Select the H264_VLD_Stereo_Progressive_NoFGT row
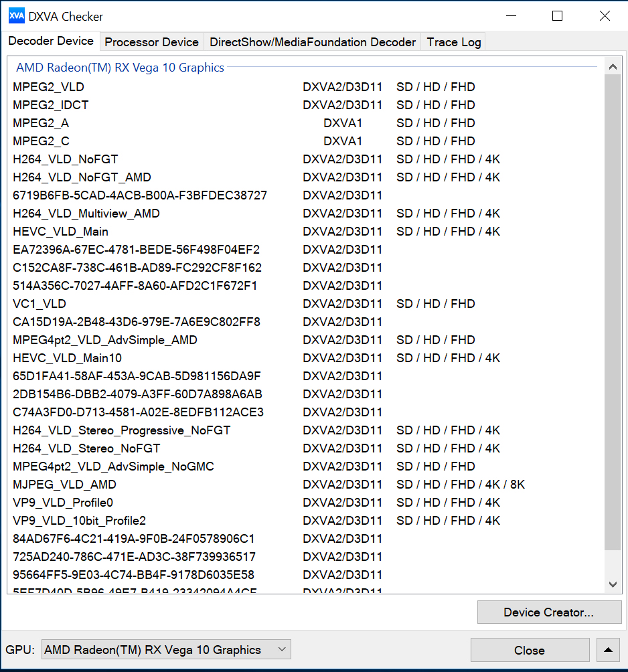This screenshot has height=672, width=628. tap(305, 430)
